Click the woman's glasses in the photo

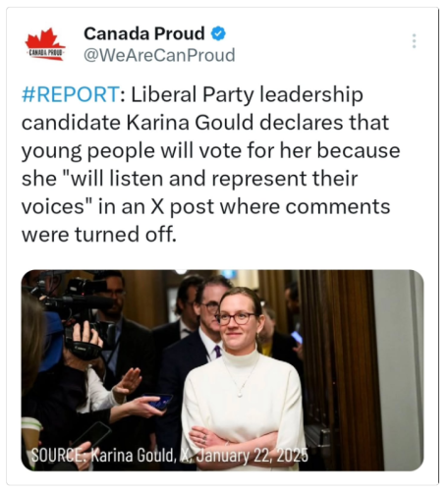(x=236, y=318)
